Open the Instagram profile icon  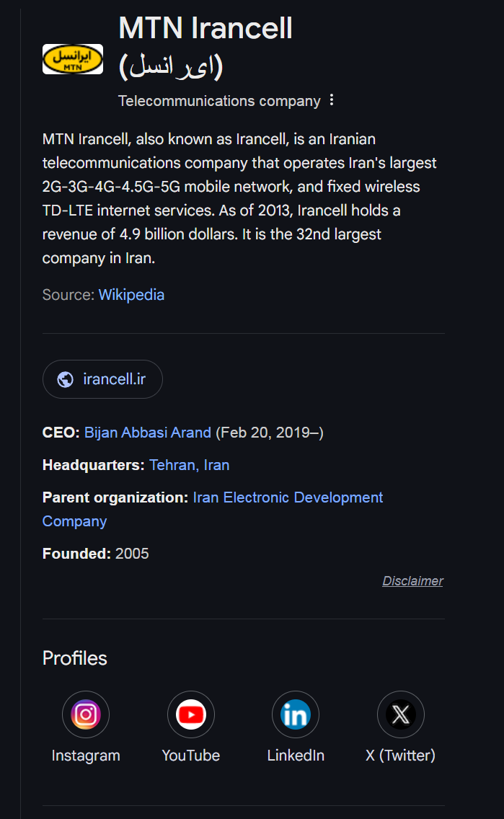[x=86, y=714]
